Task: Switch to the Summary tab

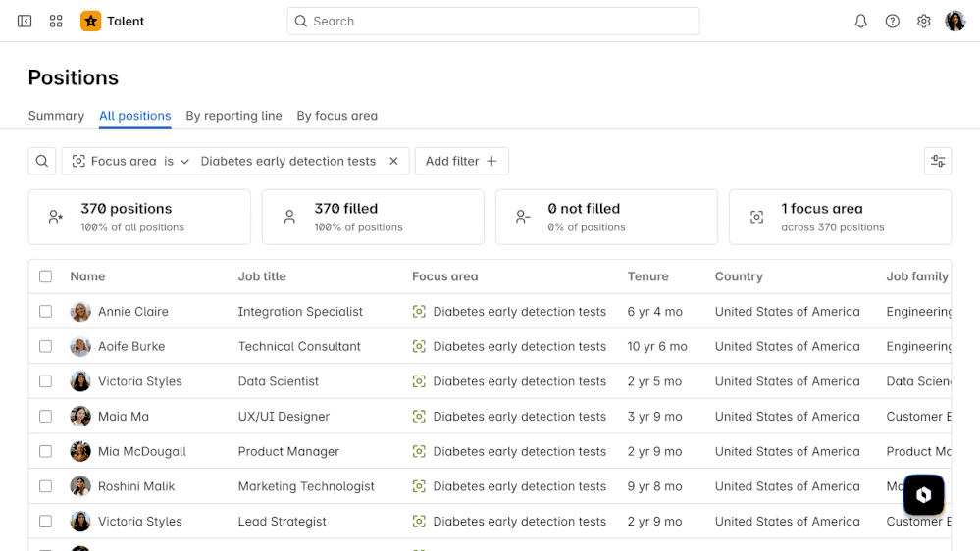Action: coord(56,116)
